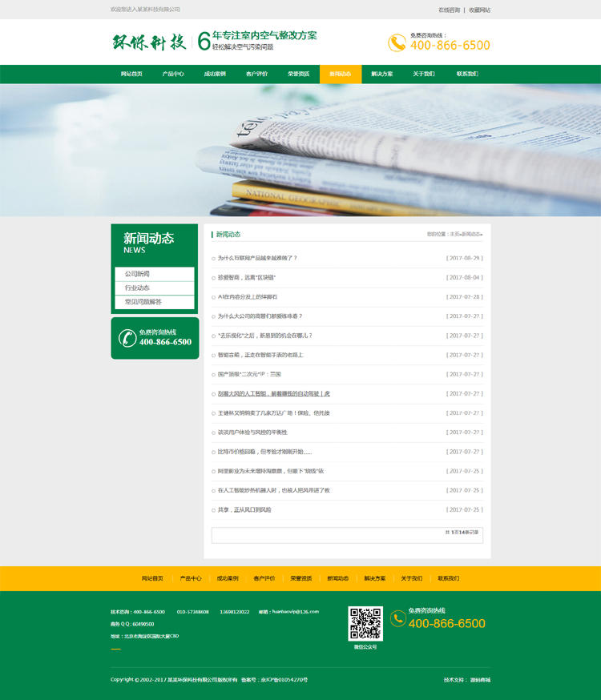Open article 在人工智能炒热机器人时
Viewport: 601px width, 700px height.
tap(274, 490)
